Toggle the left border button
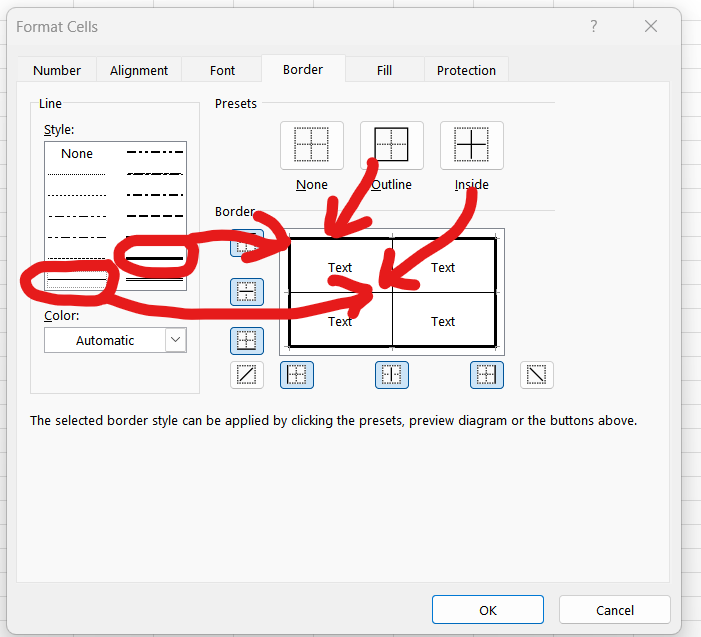The image size is (701, 637). [297, 375]
